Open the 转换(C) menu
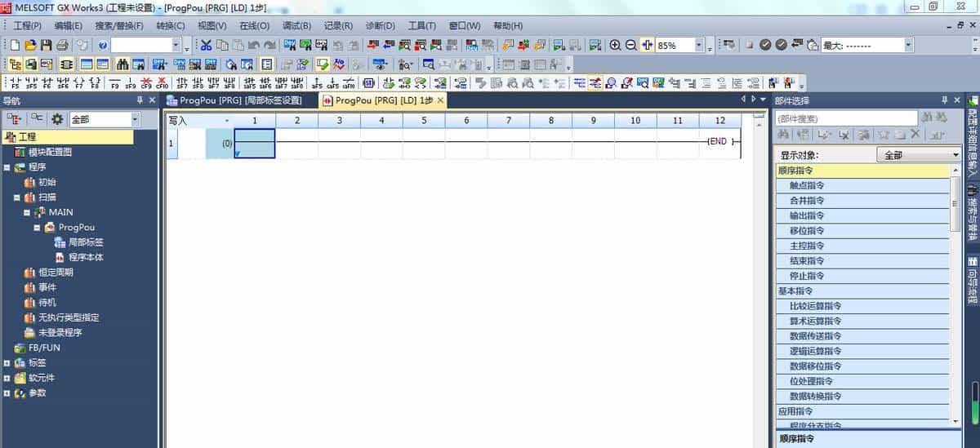Image resolution: width=980 pixels, height=448 pixels. coord(171,25)
